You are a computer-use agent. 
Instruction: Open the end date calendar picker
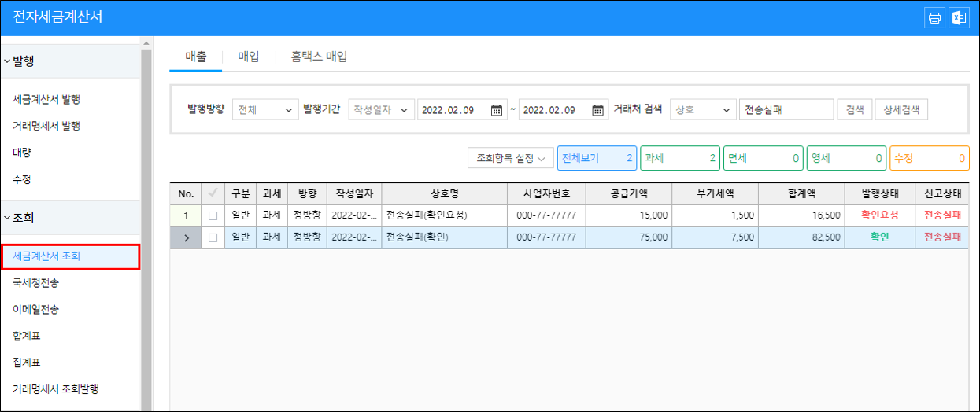tap(598, 110)
